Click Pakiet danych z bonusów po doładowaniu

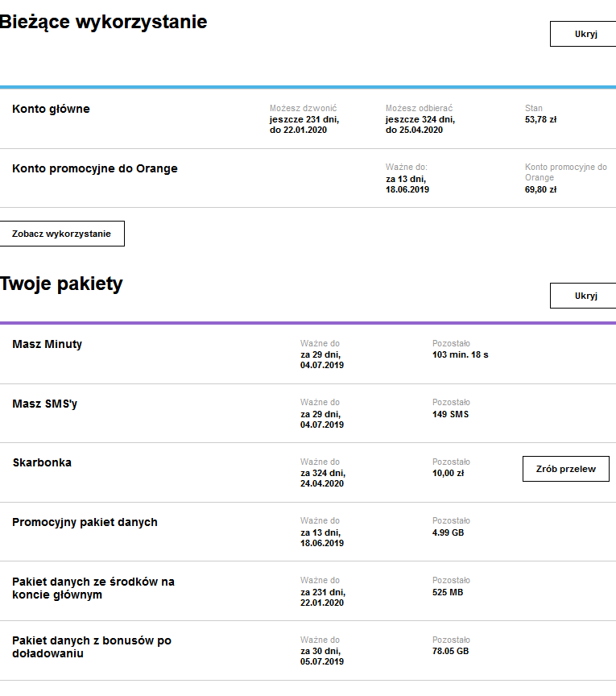click(x=92, y=647)
